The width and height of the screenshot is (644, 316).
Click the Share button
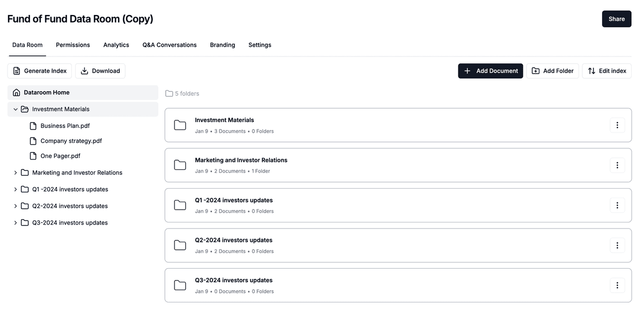[616, 19]
